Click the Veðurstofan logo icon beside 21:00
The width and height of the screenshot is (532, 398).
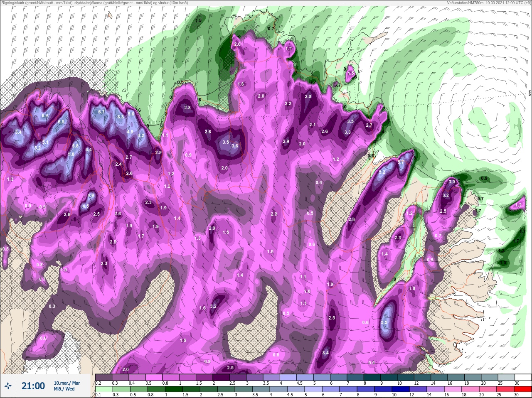point(8,386)
